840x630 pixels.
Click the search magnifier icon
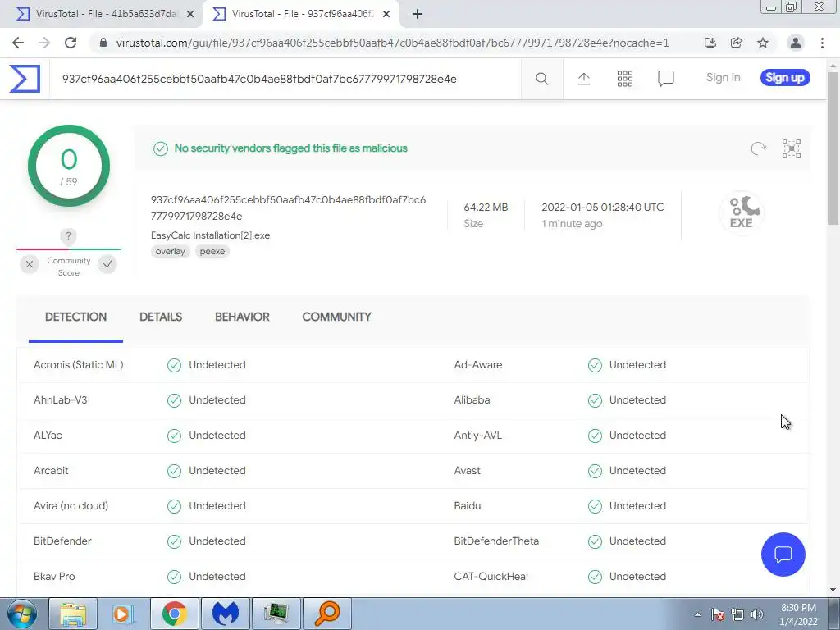pos(541,79)
